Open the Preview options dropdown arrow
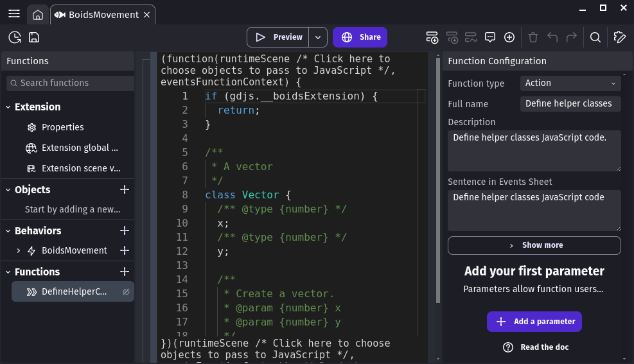The image size is (634, 364). coord(318,37)
